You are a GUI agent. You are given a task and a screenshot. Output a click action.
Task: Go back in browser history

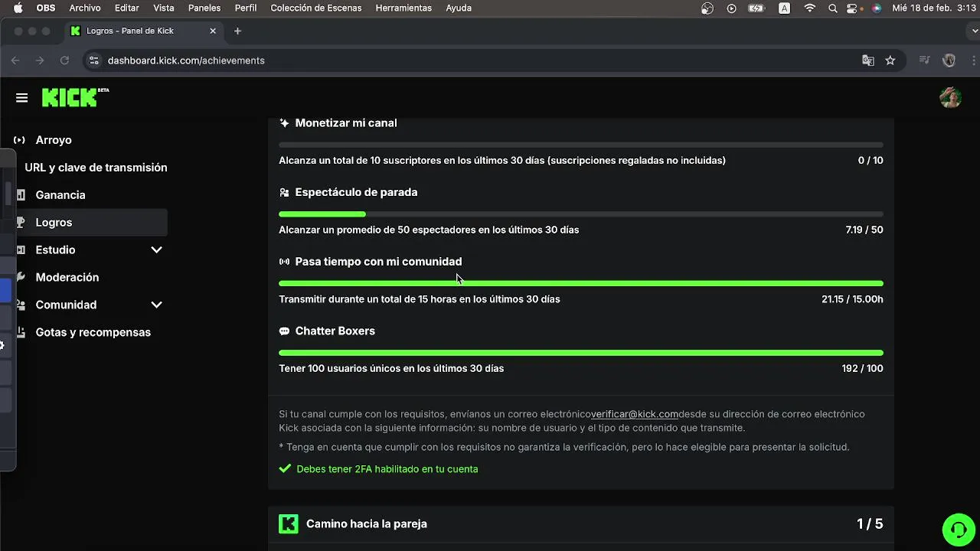tap(15, 60)
